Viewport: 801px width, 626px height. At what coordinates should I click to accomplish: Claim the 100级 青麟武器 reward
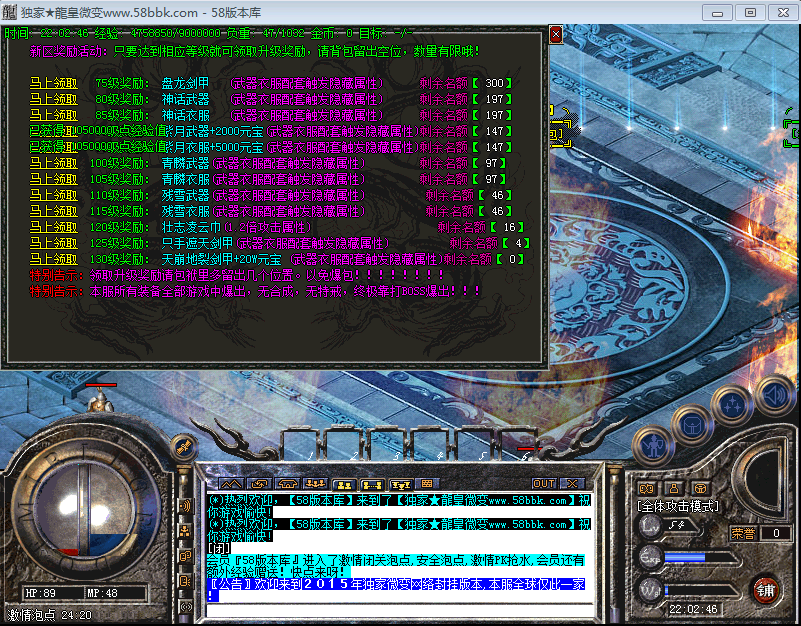(x=53, y=163)
